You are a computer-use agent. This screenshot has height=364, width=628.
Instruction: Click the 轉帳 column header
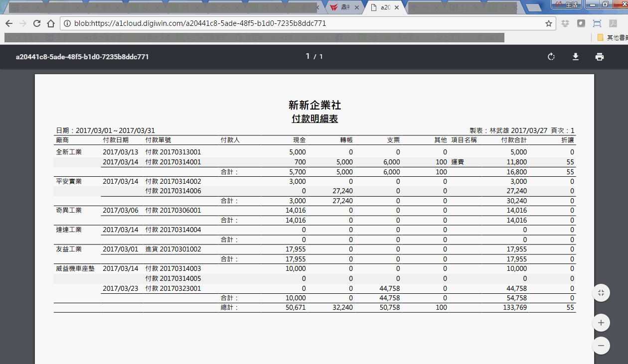[x=346, y=140]
